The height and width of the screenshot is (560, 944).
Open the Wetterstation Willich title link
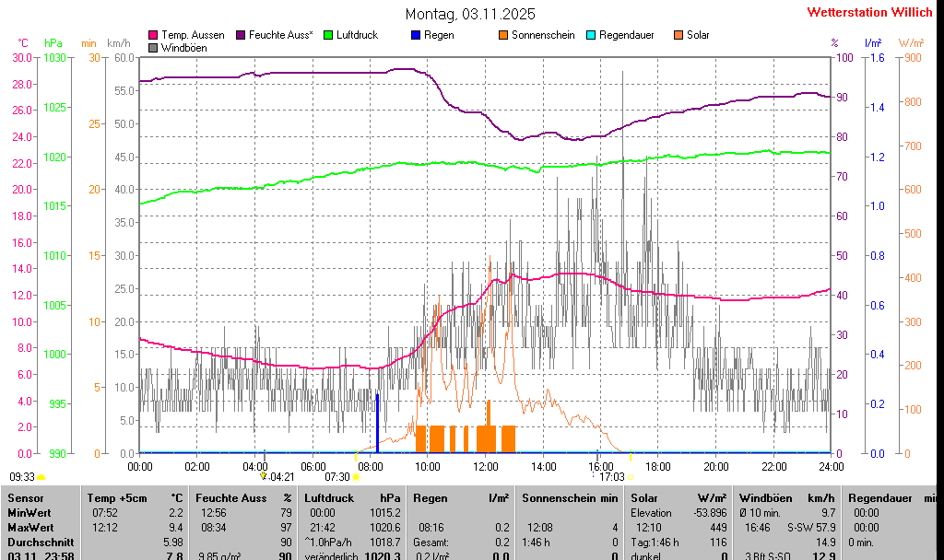(x=869, y=12)
